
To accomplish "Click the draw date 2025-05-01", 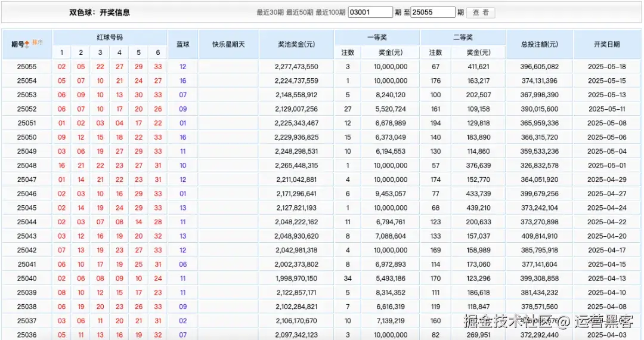I will (x=606, y=165).
